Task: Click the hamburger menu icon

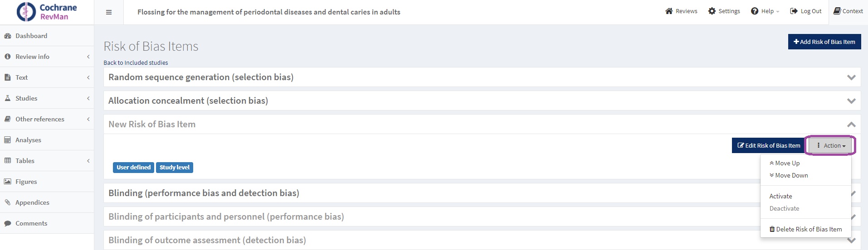Action: tap(109, 12)
